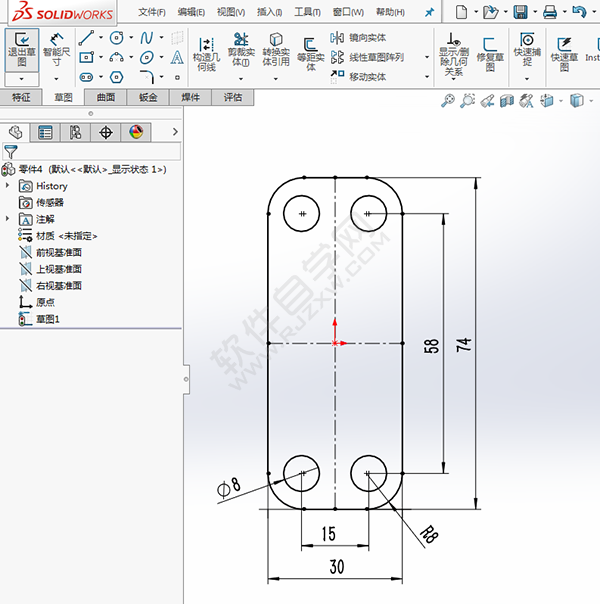Viewport: 600px width, 604px height.
Task: Click the Print icon
Action: point(550,12)
